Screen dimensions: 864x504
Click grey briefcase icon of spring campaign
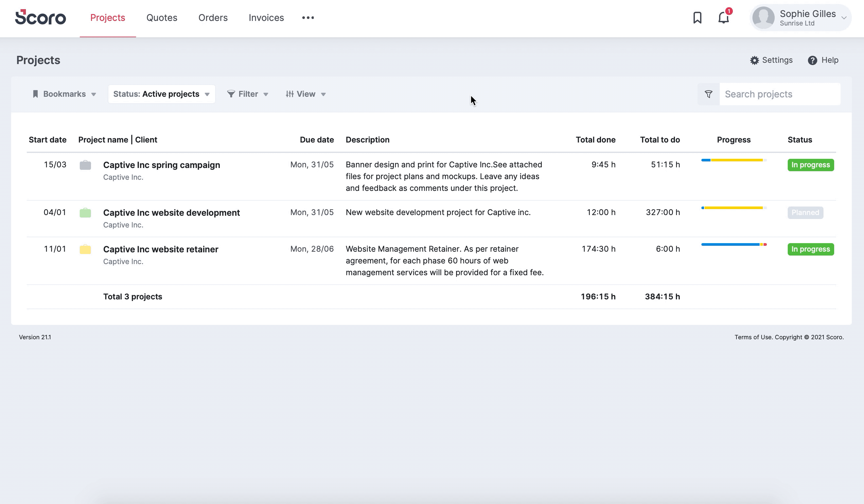tap(85, 165)
